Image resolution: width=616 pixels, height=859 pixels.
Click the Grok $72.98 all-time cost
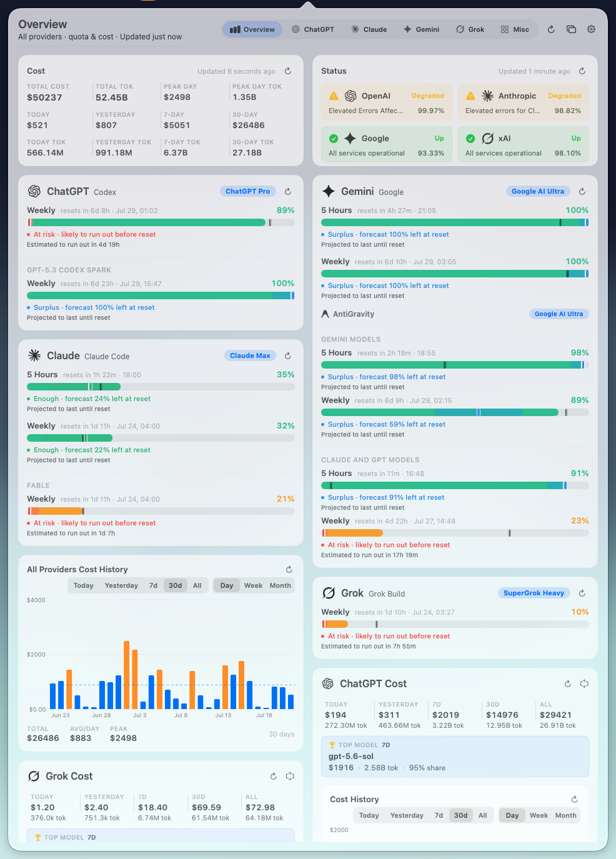click(x=260, y=808)
